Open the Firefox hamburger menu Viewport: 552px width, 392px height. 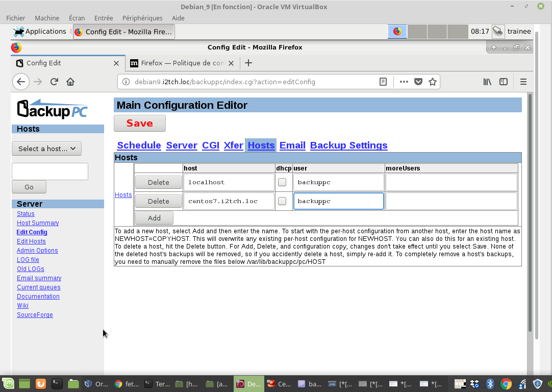(x=523, y=82)
